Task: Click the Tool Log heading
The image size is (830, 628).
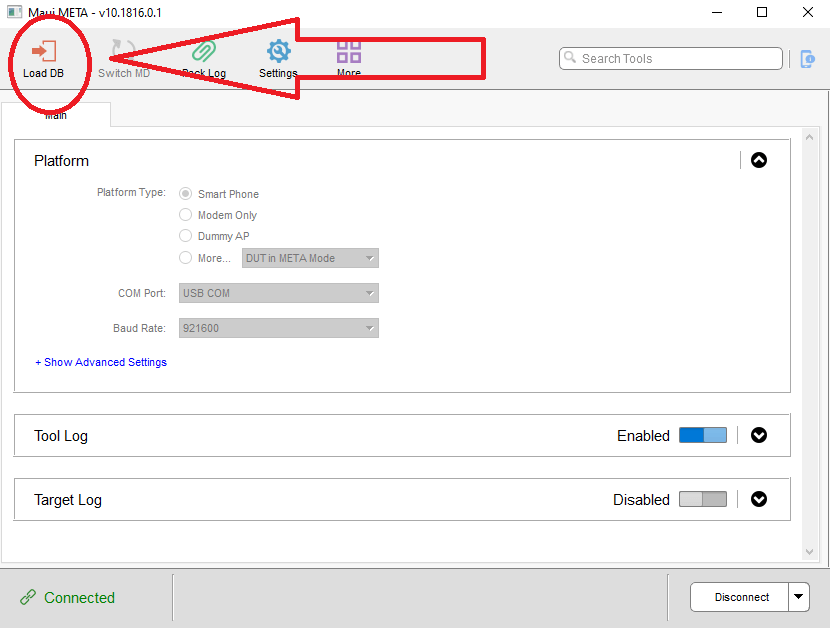Action: coord(61,436)
